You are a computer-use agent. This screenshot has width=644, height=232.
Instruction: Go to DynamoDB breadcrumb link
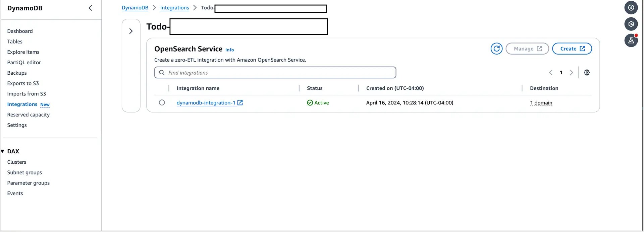pos(135,8)
